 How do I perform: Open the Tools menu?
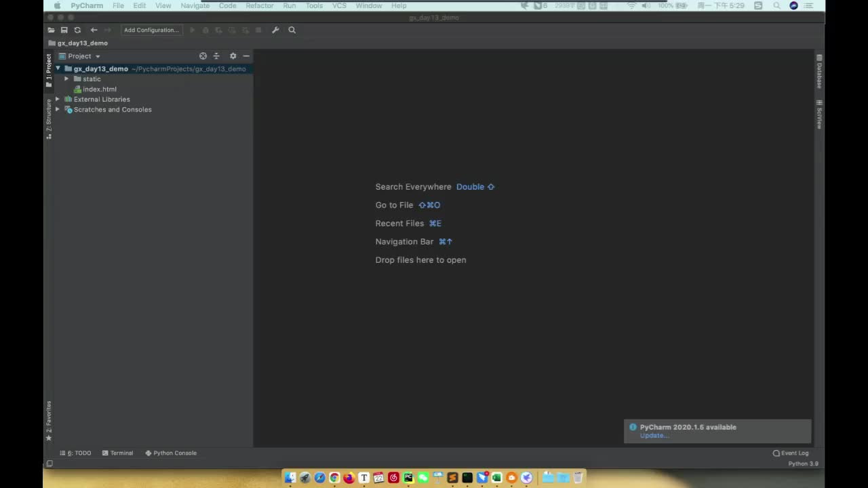click(315, 5)
